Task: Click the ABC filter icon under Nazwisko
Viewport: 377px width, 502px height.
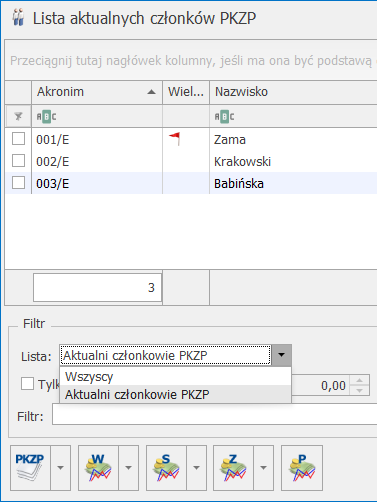Action: pyautogui.click(x=224, y=117)
